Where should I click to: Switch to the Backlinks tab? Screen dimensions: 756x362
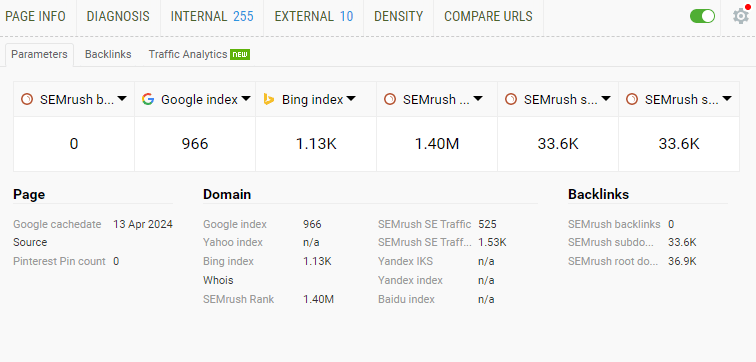pyautogui.click(x=108, y=54)
